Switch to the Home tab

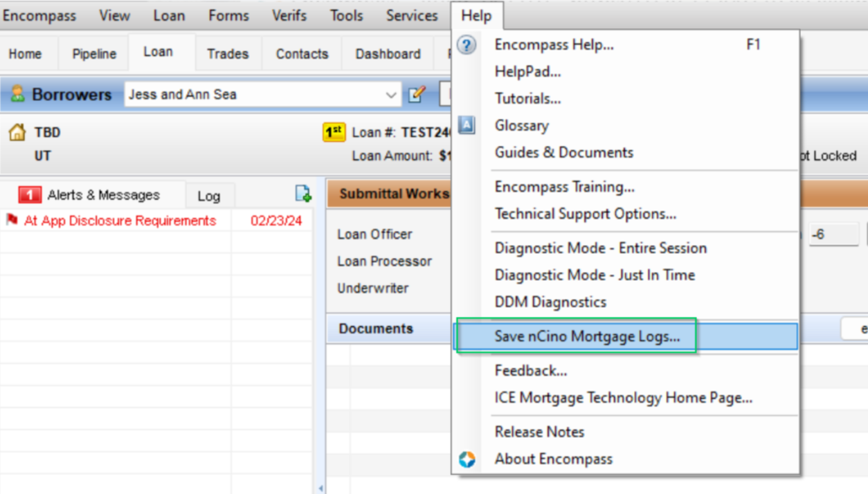pyautogui.click(x=25, y=54)
